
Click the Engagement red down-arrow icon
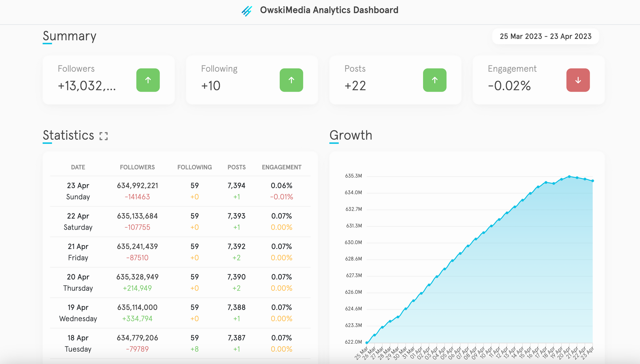click(x=578, y=80)
